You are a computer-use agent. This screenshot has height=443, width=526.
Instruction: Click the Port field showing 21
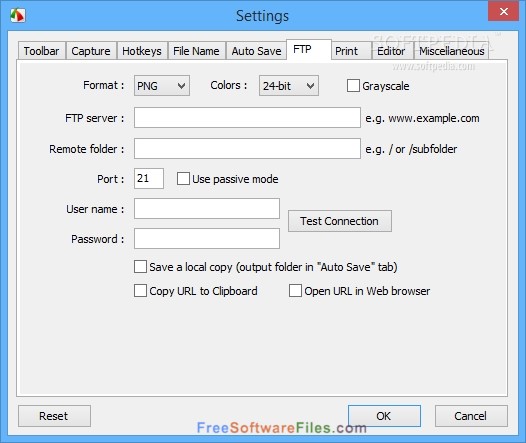[x=149, y=178]
